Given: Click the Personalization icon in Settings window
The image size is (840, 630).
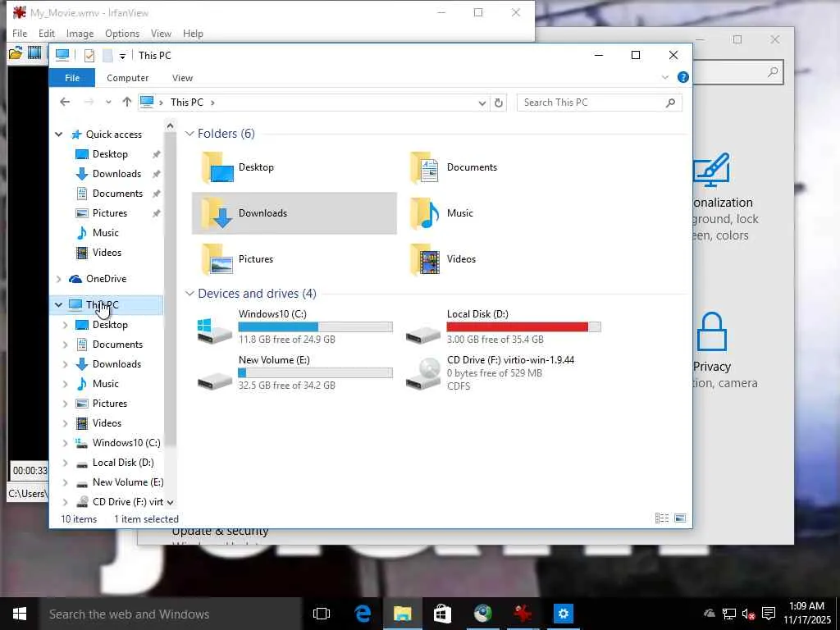Looking at the screenshot, I should (712, 170).
